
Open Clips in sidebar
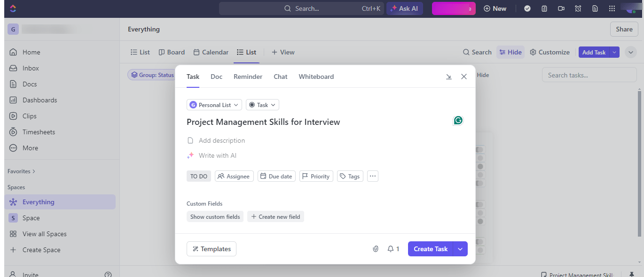click(x=30, y=116)
